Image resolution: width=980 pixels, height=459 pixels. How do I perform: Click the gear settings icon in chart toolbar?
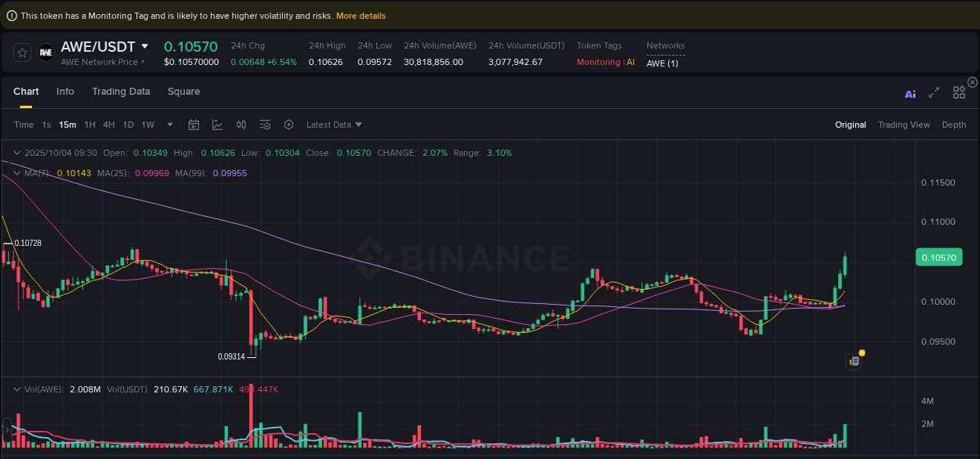pyautogui.click(x=289, y=124)
